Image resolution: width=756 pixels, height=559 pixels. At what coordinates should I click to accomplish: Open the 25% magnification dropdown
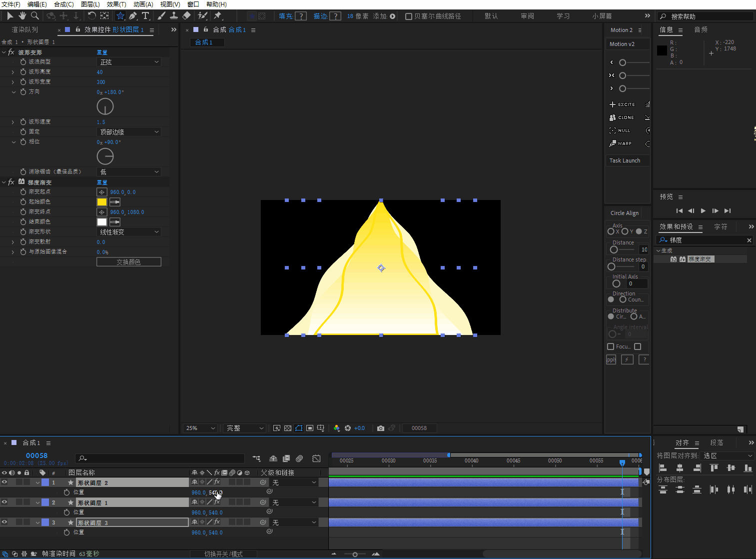200,428
